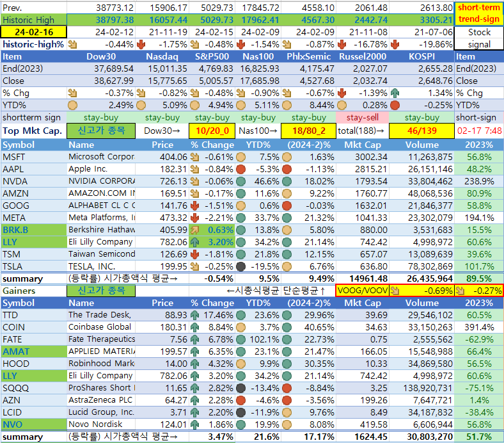Click the yellow VOOG/VOOV cell

coord(362,291)
